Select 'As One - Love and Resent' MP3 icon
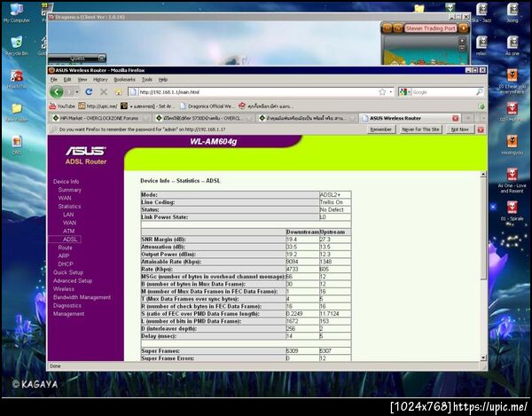The height and width of the screenshot is (416, 532). click(512, 180)
